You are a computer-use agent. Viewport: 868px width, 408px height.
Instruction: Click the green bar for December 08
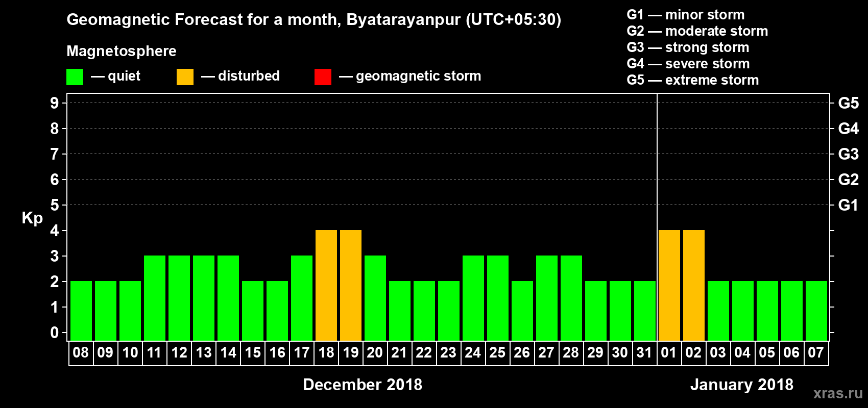click(81, 311)
